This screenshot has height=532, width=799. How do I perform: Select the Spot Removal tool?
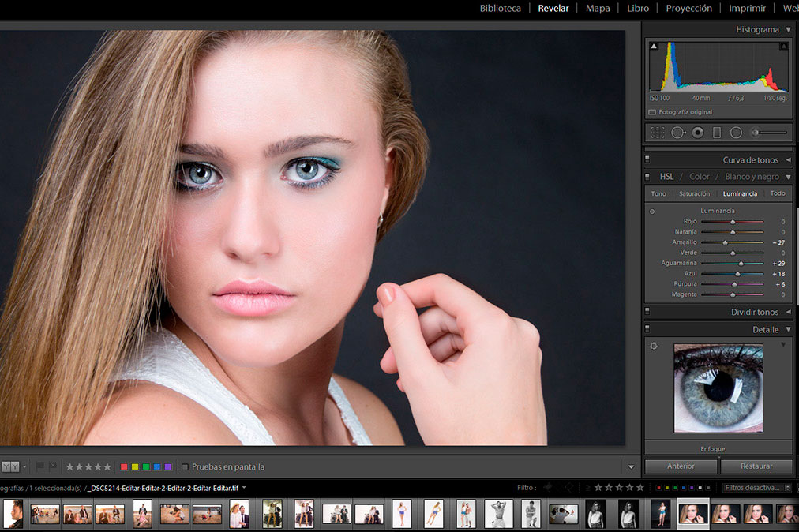click(x=677, y=133)
